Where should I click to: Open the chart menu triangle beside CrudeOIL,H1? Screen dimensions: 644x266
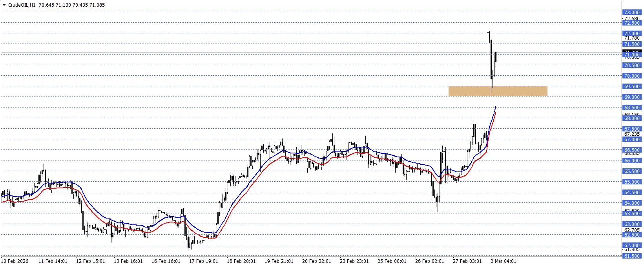[x=4, y=5]
